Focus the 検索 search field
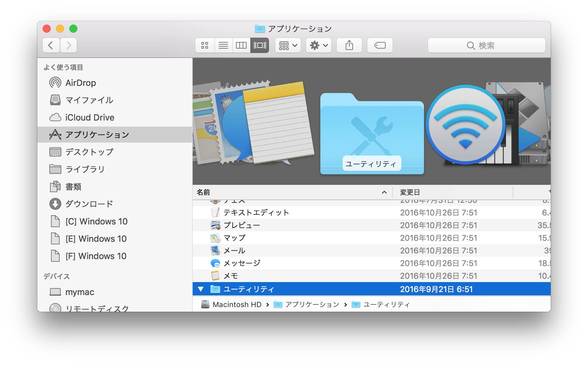This screenshot has width=588, height=365. 487,45
